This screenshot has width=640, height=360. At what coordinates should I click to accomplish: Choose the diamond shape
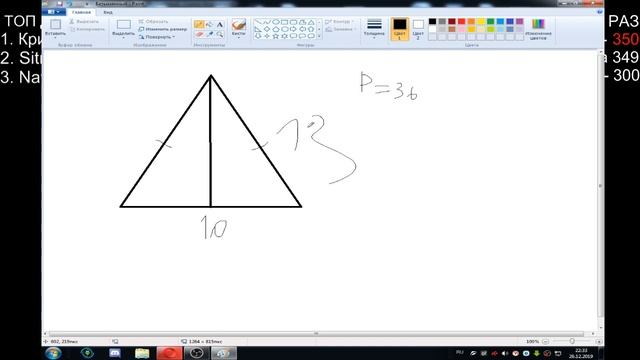(267, 29)
